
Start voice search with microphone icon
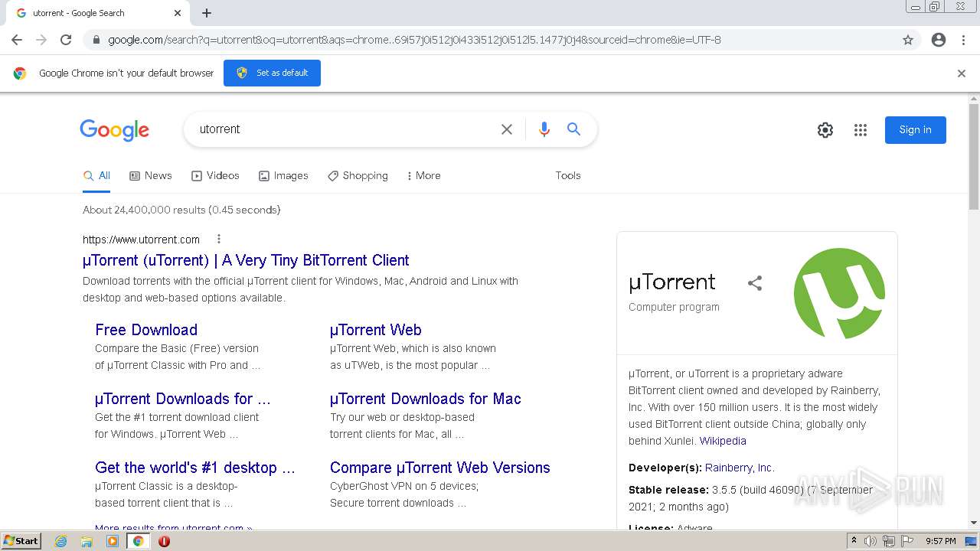pyautogui.click(x=544, y=129)
